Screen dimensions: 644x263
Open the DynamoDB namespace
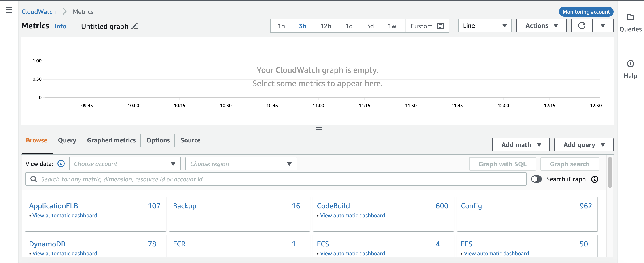pyautogui.click(x=47, y=244)
